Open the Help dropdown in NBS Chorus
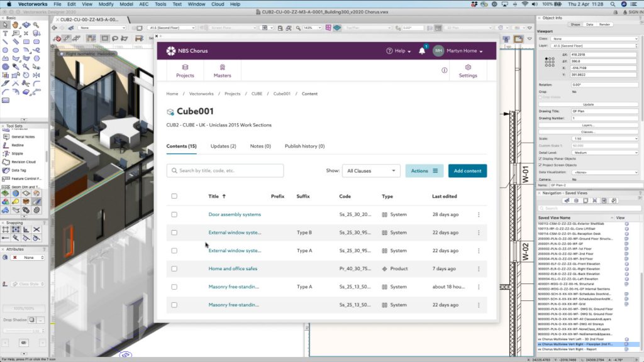Image resolution: width=644 pixels, height=362 pixels. pyautogui.click(x=398, y=51)
